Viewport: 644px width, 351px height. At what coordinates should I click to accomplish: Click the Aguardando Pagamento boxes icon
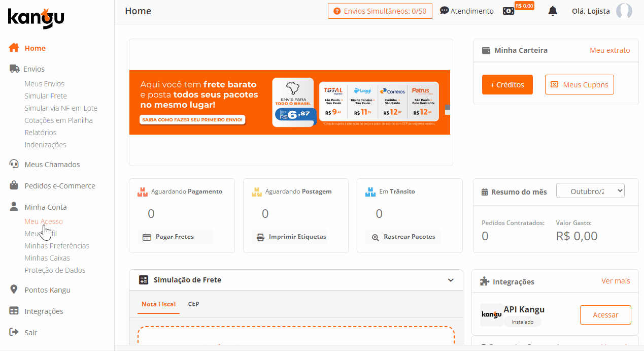pos(143,192)
